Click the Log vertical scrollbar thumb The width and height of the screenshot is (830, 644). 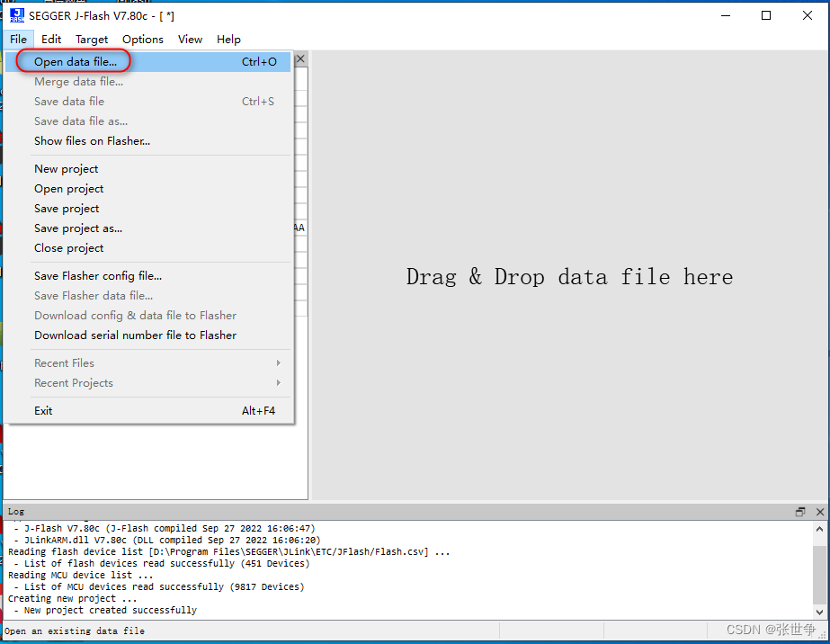point(819,575)
